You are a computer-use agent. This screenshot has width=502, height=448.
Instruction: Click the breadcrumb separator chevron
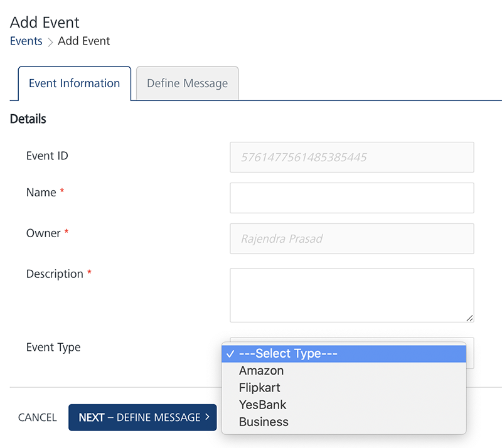pos(50,42)
